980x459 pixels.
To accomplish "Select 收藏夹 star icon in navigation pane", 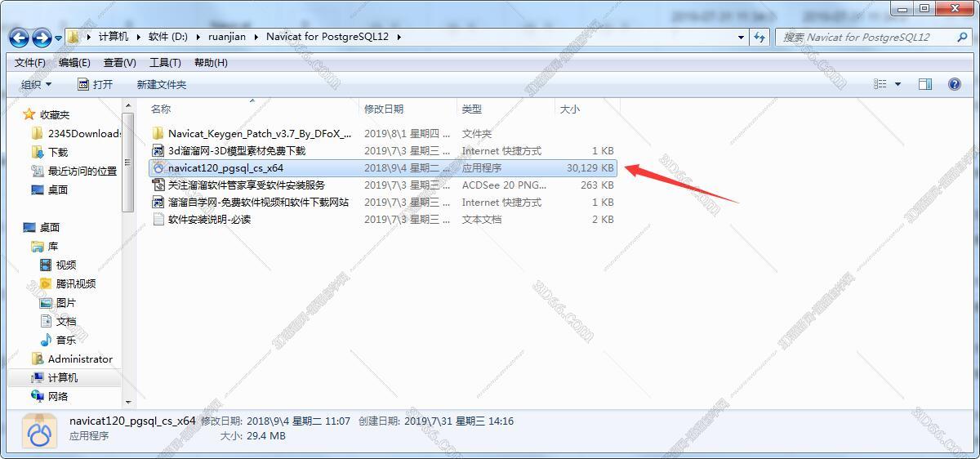I will [x=30, y=114].
